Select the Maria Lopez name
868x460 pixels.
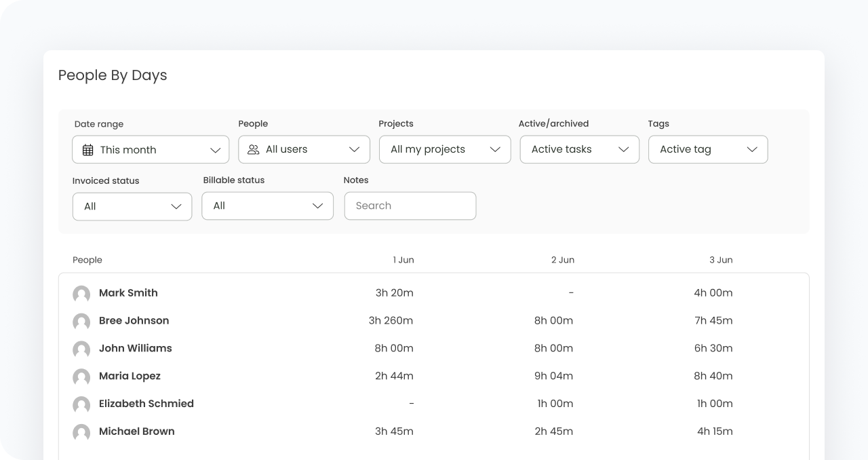(130, 376)
